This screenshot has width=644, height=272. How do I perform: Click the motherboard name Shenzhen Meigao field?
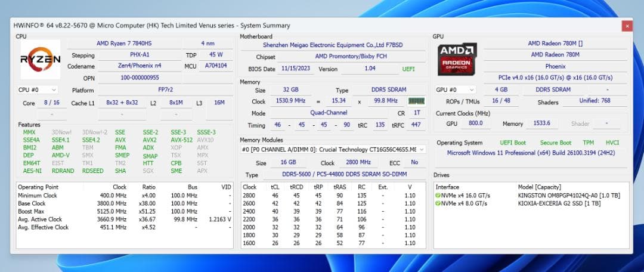(x=333, y=45)
